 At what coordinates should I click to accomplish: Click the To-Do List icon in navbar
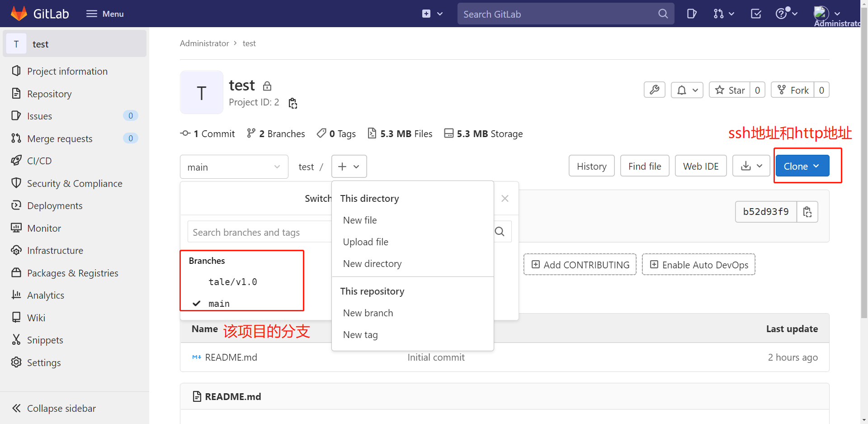(755, 14)
